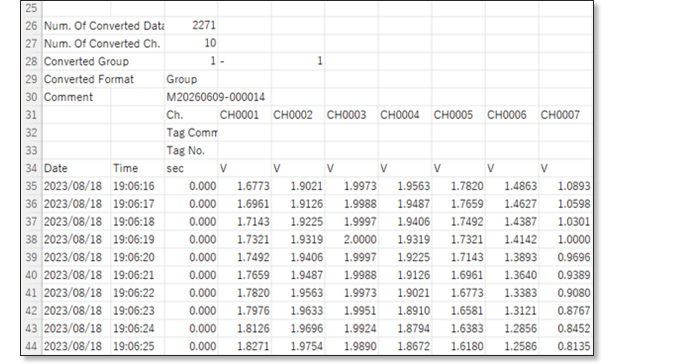Screen dimensions: 673x364
Task: Select the CH0005 value 1.6180
Action: 458,346
